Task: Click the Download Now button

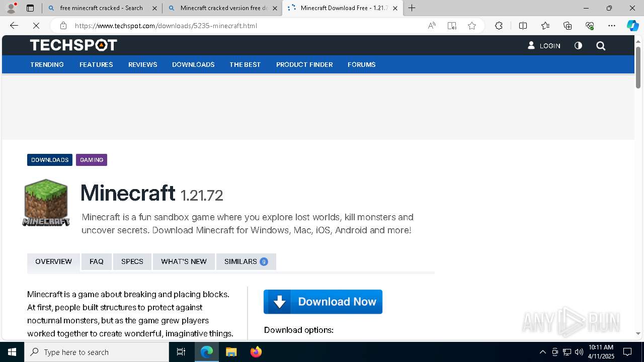Action: (323, 302)
